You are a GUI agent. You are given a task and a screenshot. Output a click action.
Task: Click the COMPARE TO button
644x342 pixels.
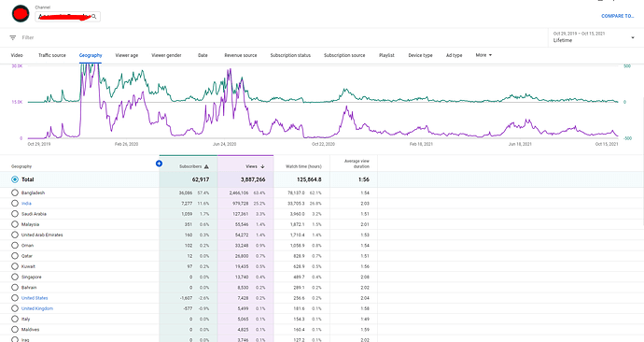[618, 16]
